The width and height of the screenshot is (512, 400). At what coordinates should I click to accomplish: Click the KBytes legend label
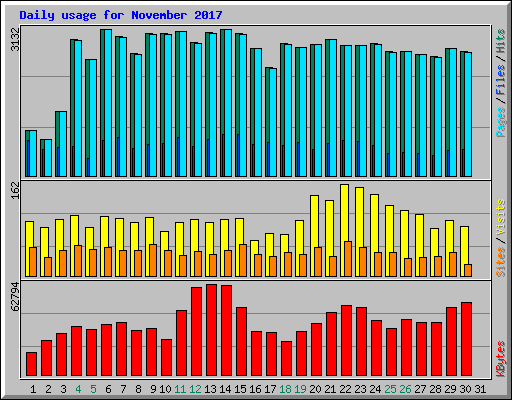[500, 359]
